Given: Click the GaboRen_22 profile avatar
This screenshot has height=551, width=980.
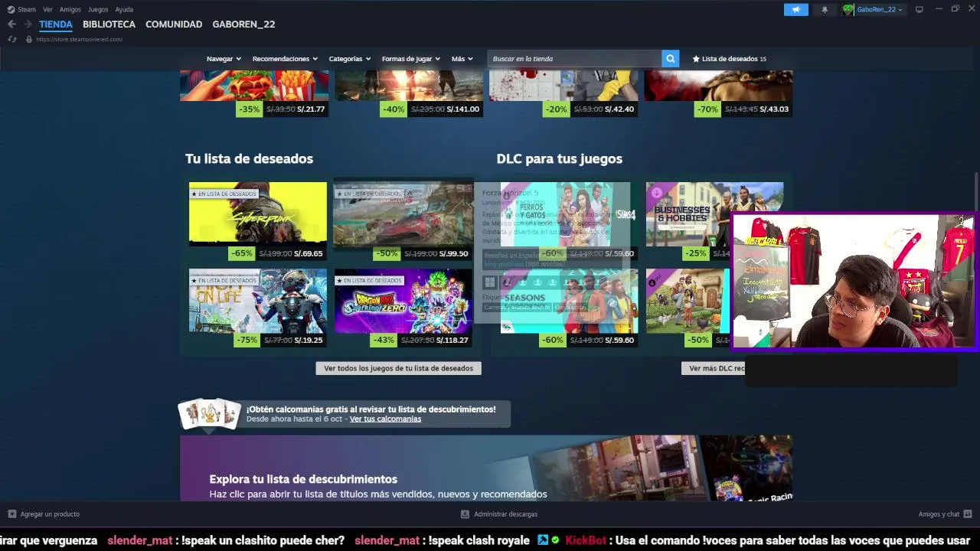Looking at the screenshot, I should coord(848,9).
